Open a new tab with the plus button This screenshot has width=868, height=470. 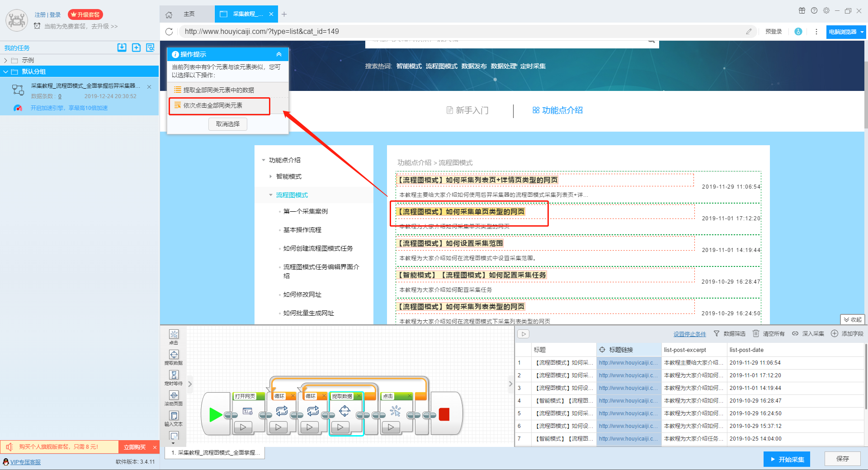click(x=284, y=14)
